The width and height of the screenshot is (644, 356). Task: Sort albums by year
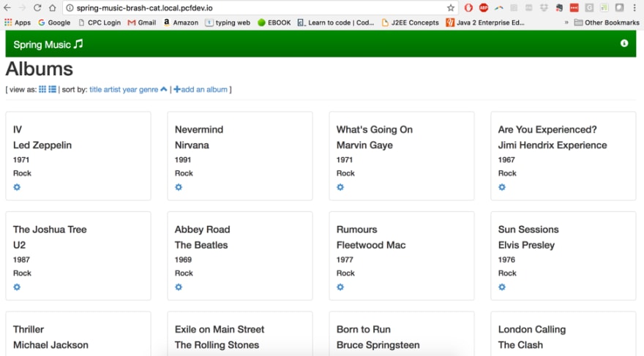130,89
